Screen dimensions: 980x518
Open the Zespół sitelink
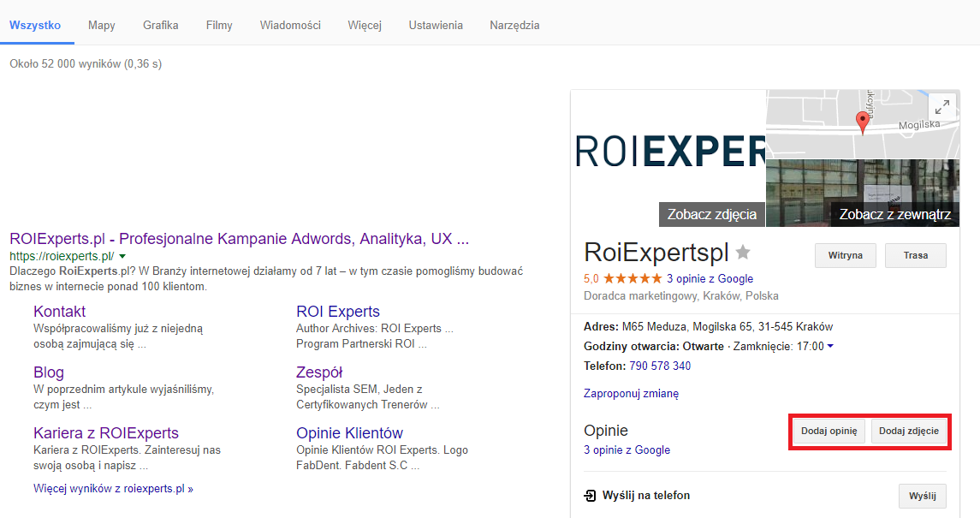pyautogui.click(x=319, y=372)
